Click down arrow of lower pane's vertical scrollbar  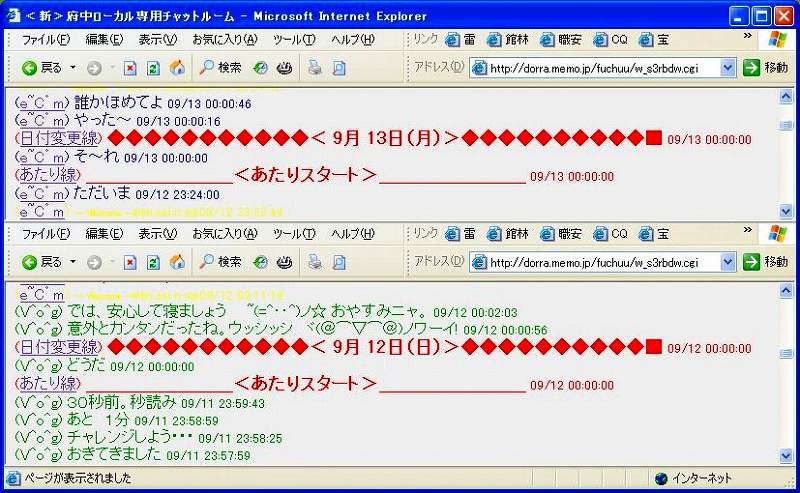click(x=788, y=455)
